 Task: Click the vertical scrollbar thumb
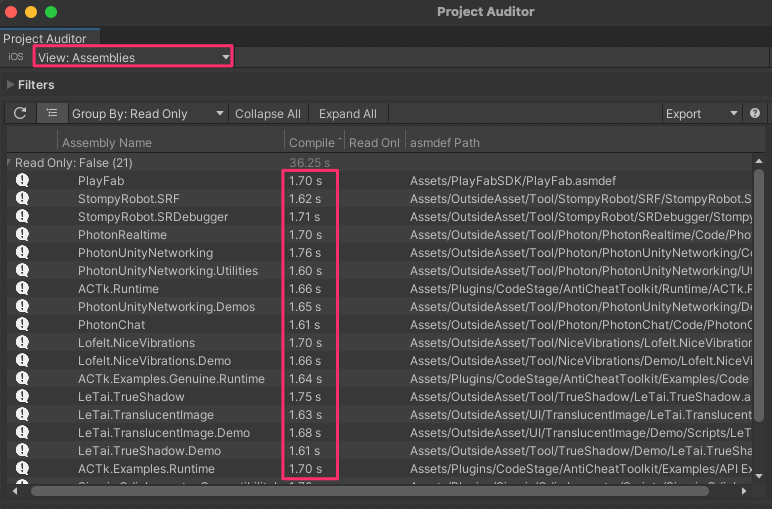point(759,295)
